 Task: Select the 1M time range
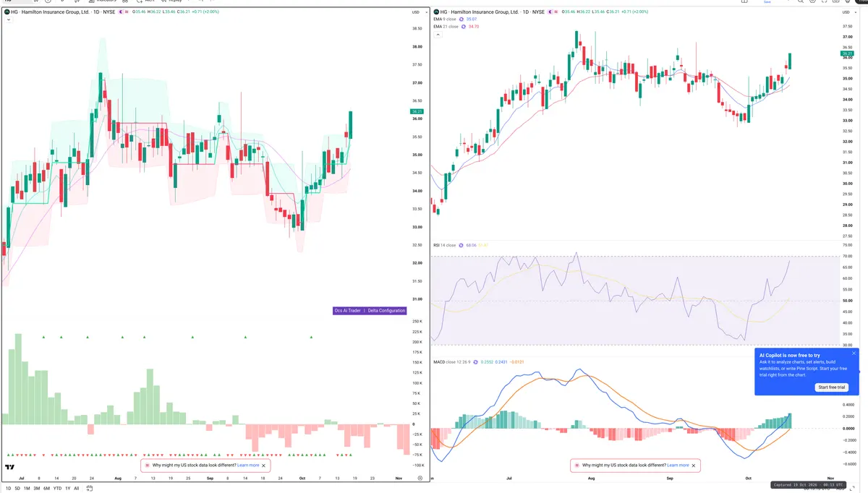coord(27,489)
